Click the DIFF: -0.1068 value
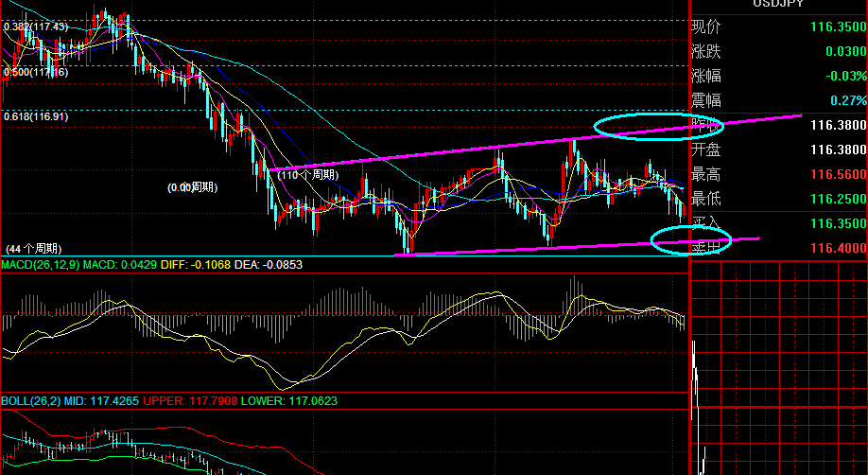 tap(196, 265)
